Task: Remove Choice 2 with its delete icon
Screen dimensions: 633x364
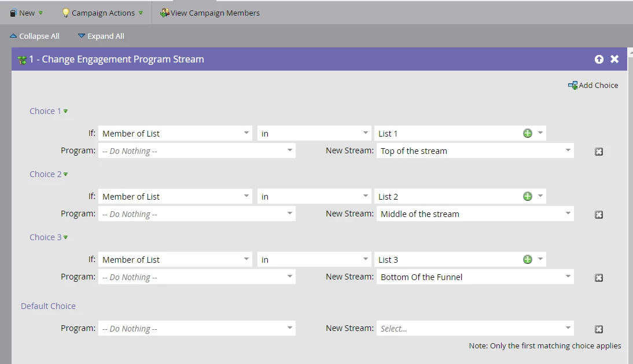Action: click(599, 214)
